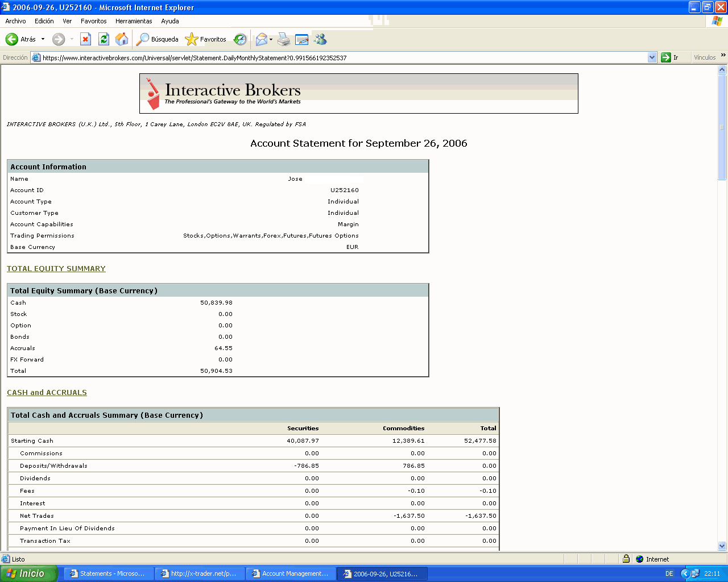This screenshot has height=582, width=728.
Task: Click the scrollbar down arrow
Action: [722, 546]
